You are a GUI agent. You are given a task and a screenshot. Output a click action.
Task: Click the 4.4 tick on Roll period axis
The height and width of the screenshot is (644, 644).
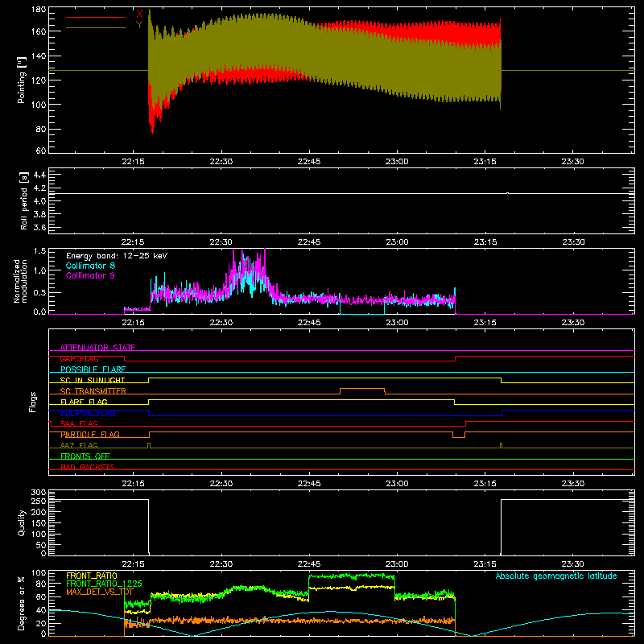coord(39,175)
